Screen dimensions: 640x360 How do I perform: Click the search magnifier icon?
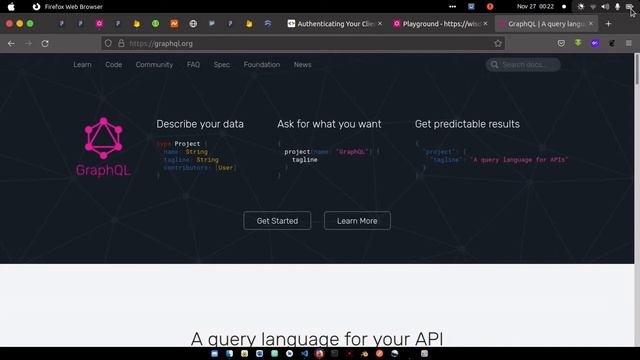pos(494,64)
